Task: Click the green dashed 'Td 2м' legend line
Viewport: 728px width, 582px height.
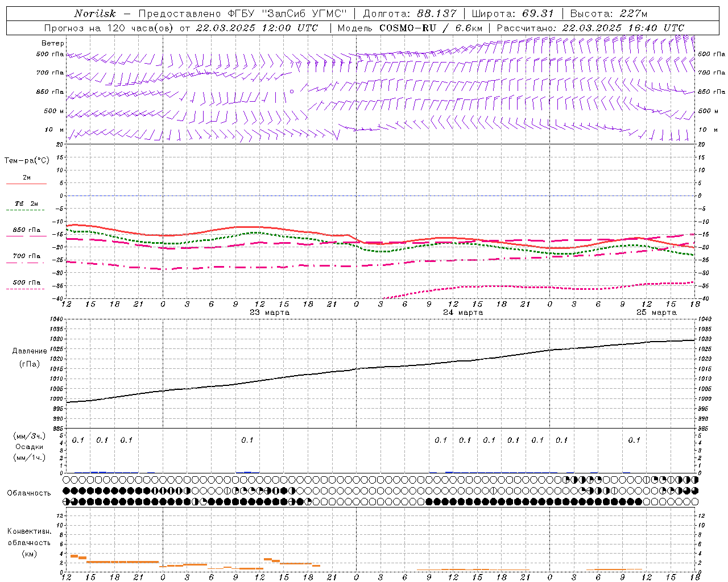Action: 26,210
